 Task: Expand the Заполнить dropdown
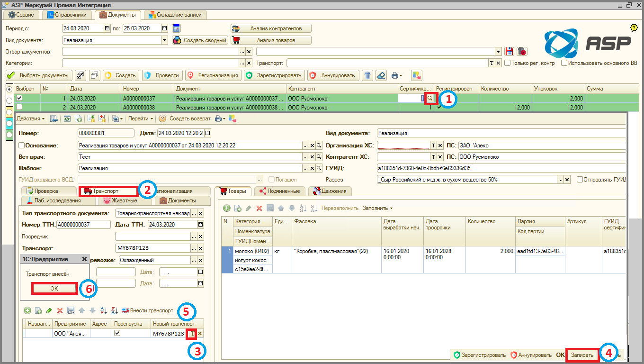tap(377, 208)
